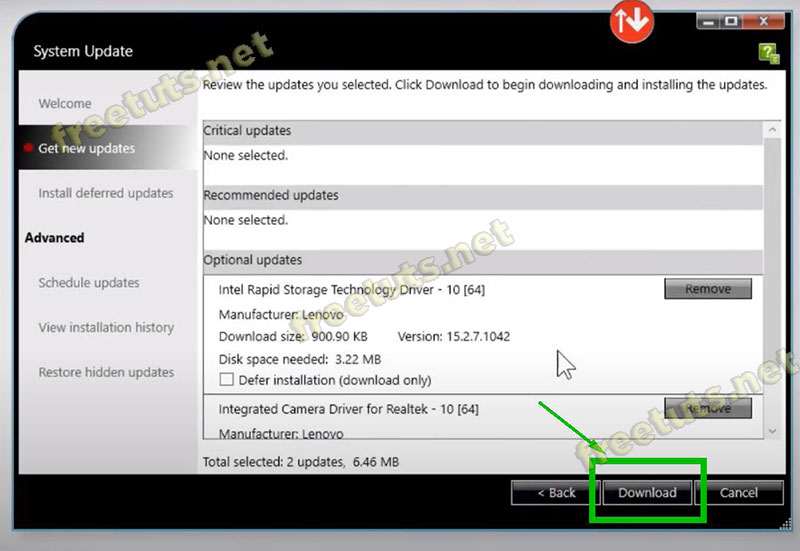Click the Advanced heading in sidebar
This screenshot has width=800, height=551.
[55, 238]
